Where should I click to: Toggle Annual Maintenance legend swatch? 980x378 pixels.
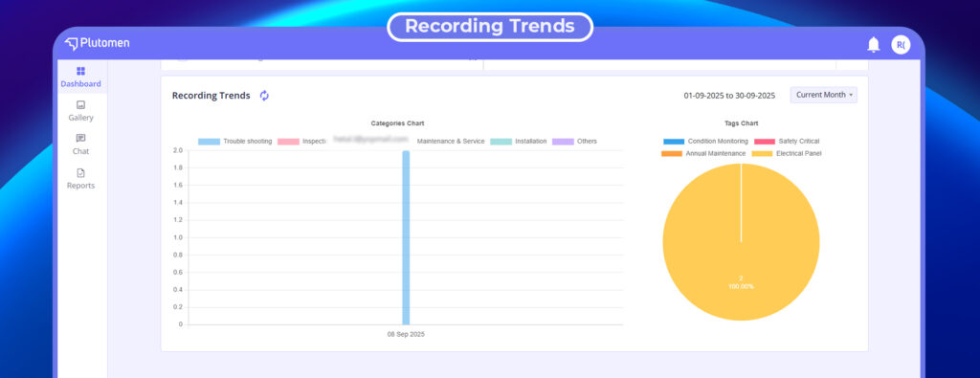click(672, 154)
